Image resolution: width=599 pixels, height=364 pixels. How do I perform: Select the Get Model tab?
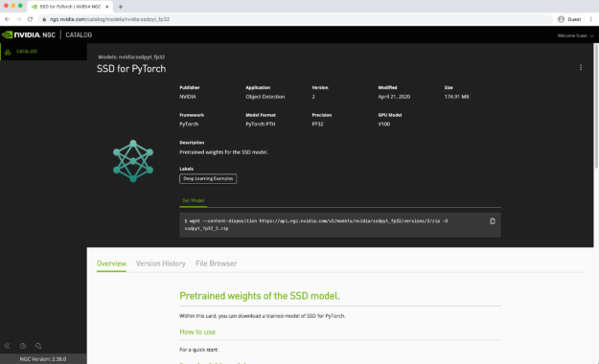(x=193, y=200)
